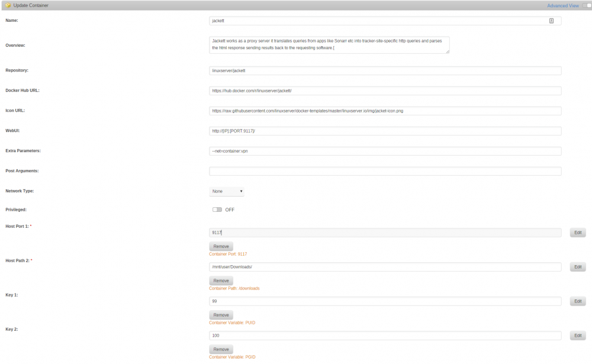Click the Advanced View link
Screen dimensions: 592x364
(x=563, y=6)
